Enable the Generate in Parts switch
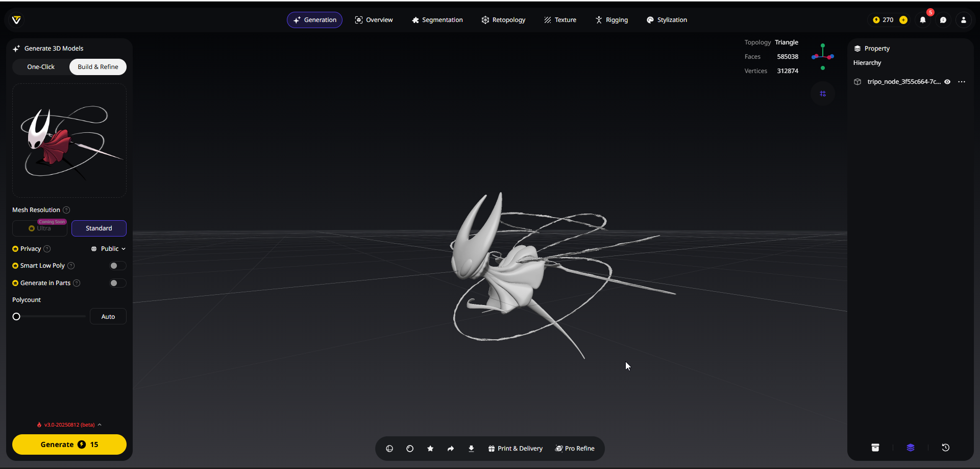 [117, 283]
